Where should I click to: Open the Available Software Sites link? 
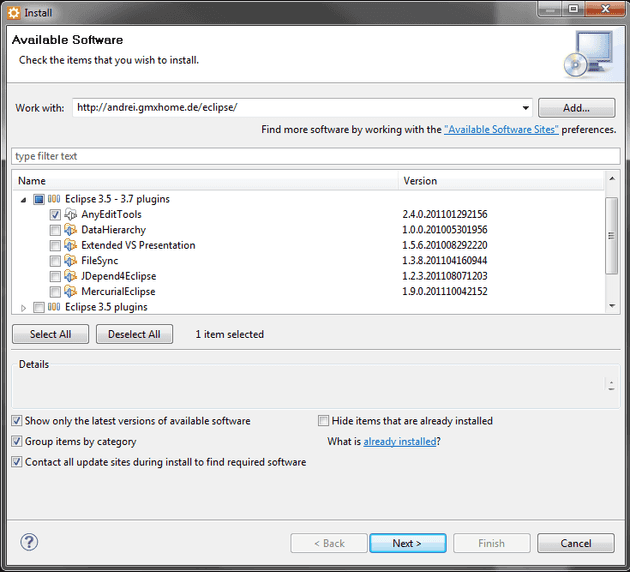501,129
